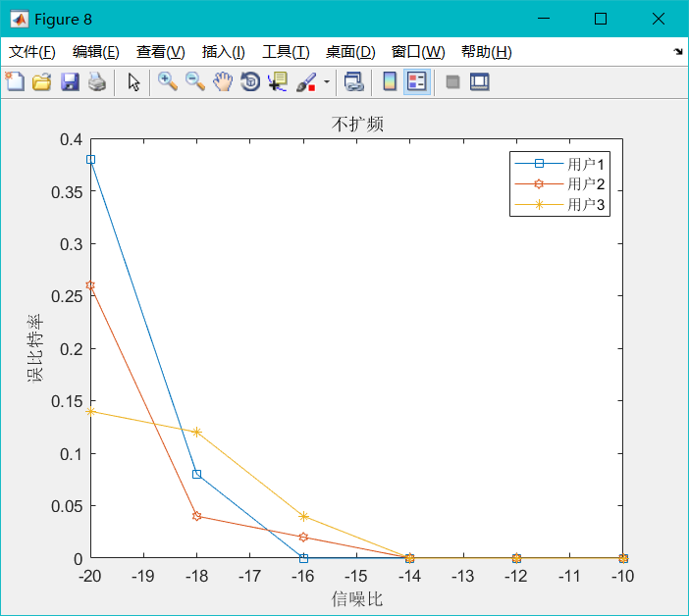
Task: Open the 插入(I) menu
Action: click(x=223, y=52)
